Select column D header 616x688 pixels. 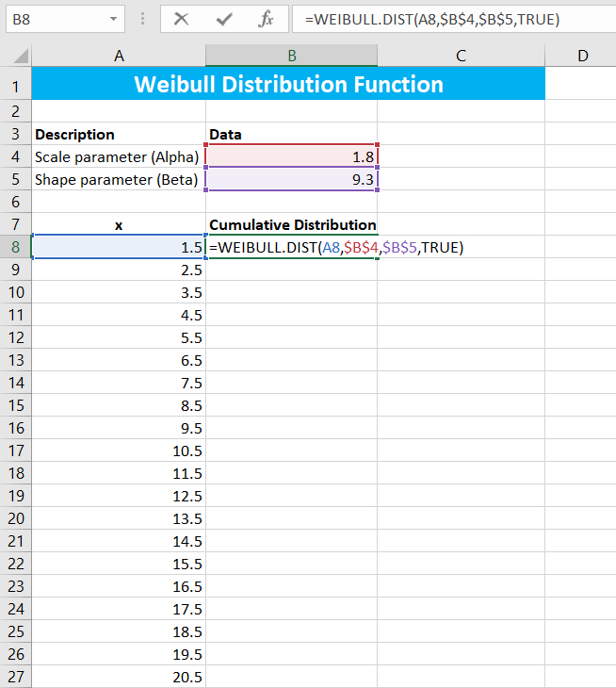tap(581, 56)
